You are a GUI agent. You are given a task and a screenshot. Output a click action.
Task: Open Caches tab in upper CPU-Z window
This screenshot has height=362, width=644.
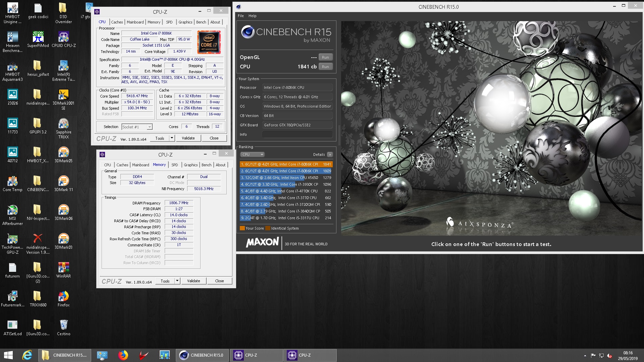pos(117,22)
